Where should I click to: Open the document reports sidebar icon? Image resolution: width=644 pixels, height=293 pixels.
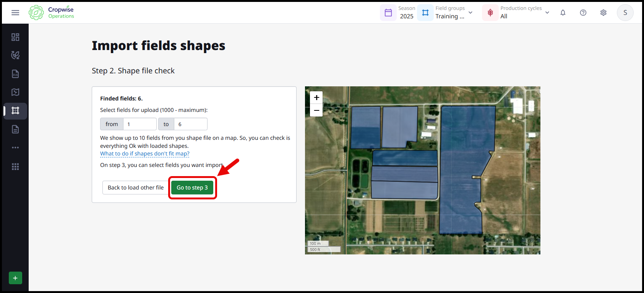15,130
